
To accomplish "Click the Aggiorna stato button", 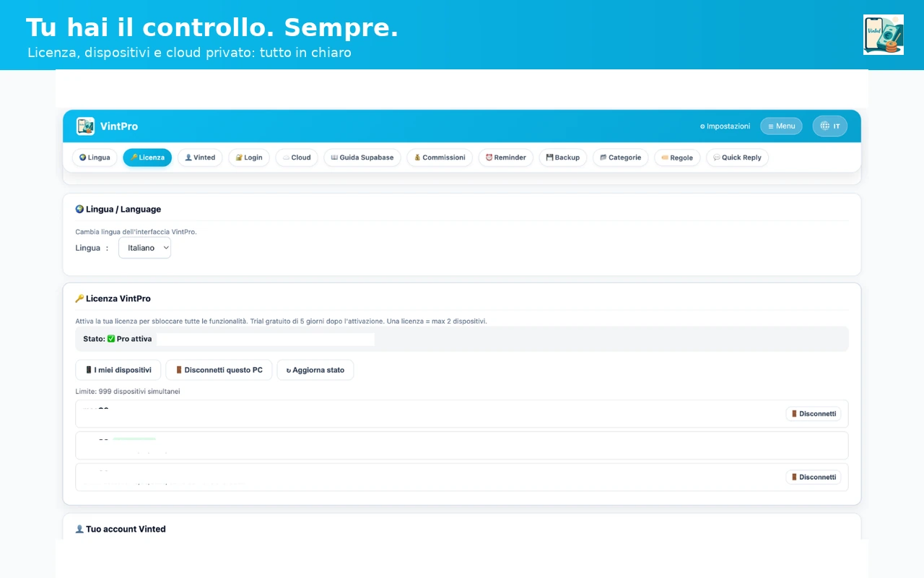I will 315,370.
